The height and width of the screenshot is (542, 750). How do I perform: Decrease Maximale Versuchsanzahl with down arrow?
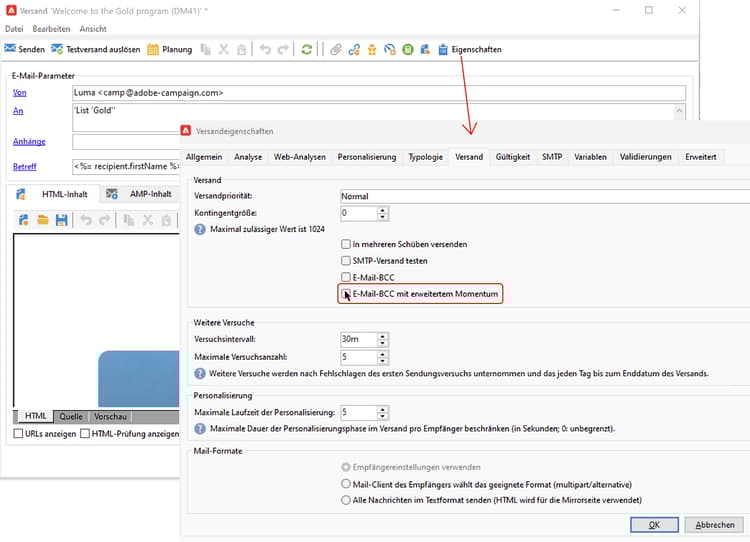pos(382,361)
